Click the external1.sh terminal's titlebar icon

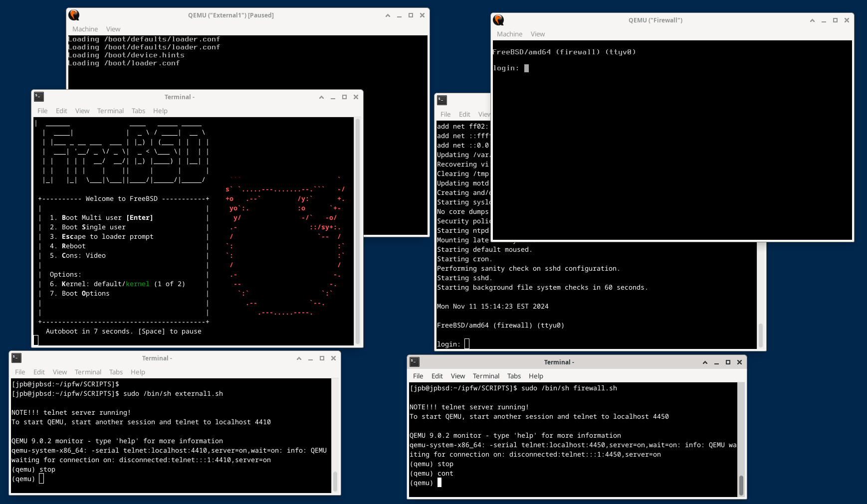click(16, 358)
